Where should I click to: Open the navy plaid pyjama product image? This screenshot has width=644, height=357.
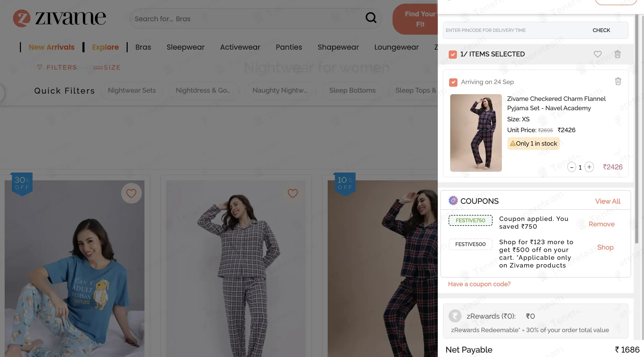[382, 269]
